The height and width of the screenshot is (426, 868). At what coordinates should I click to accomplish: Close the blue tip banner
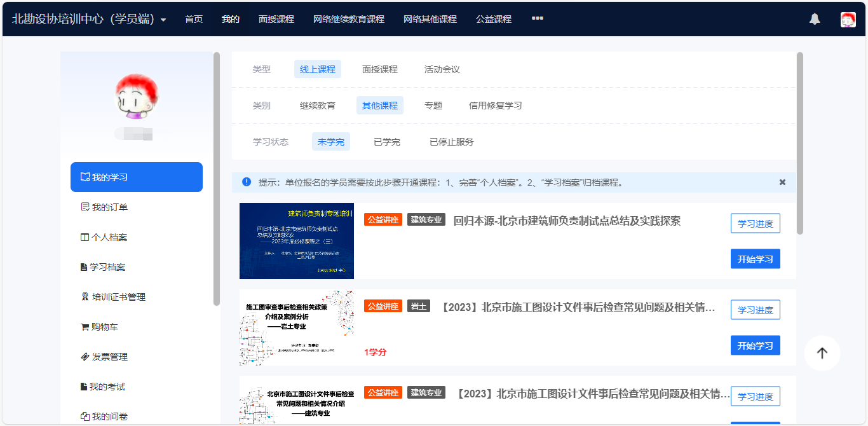point(783,182)
